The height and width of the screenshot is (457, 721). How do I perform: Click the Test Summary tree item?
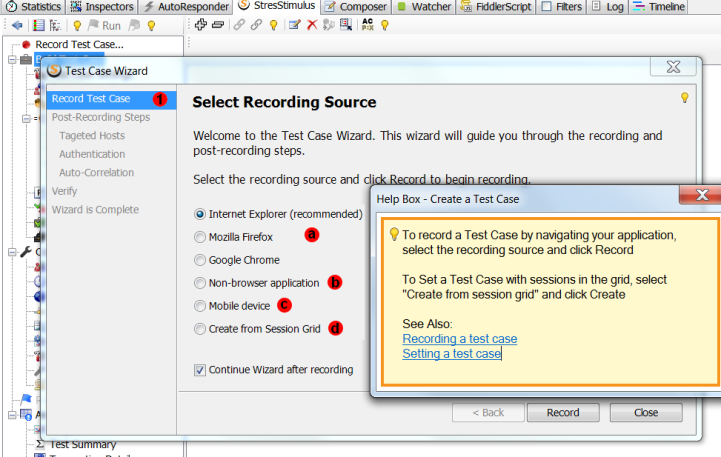[83, 444]
